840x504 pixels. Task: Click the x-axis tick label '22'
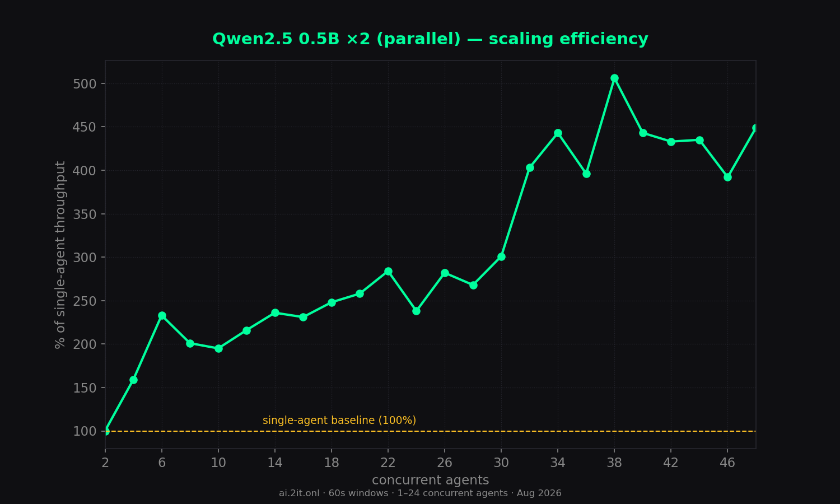pyautogui.click(x=388, y=463)
